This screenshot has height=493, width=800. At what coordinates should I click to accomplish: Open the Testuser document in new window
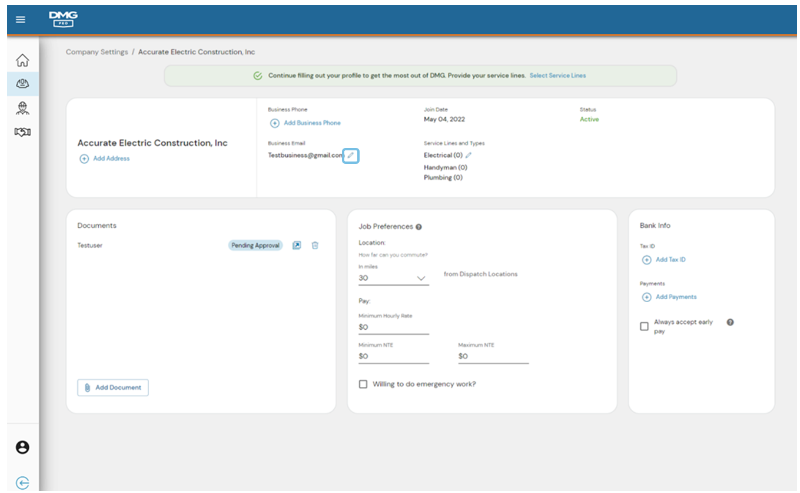click(x=296, y=245)
